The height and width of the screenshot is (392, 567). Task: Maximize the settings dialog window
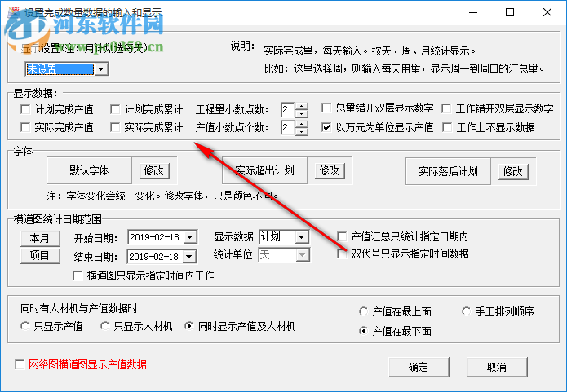pos(510,12)
